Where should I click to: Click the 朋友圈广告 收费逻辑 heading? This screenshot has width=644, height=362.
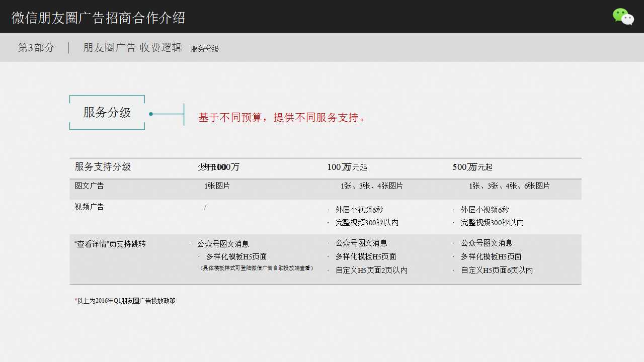click(x=132, y=47)
